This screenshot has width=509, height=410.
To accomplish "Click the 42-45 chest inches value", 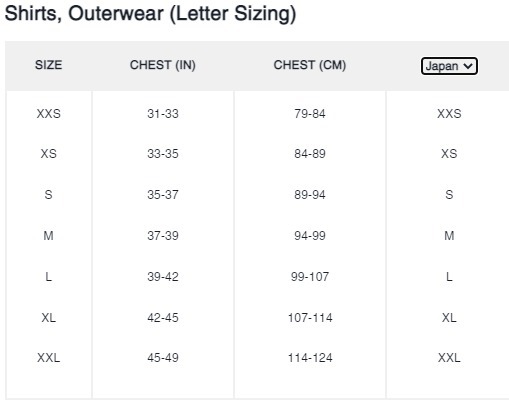I will 163,318.
